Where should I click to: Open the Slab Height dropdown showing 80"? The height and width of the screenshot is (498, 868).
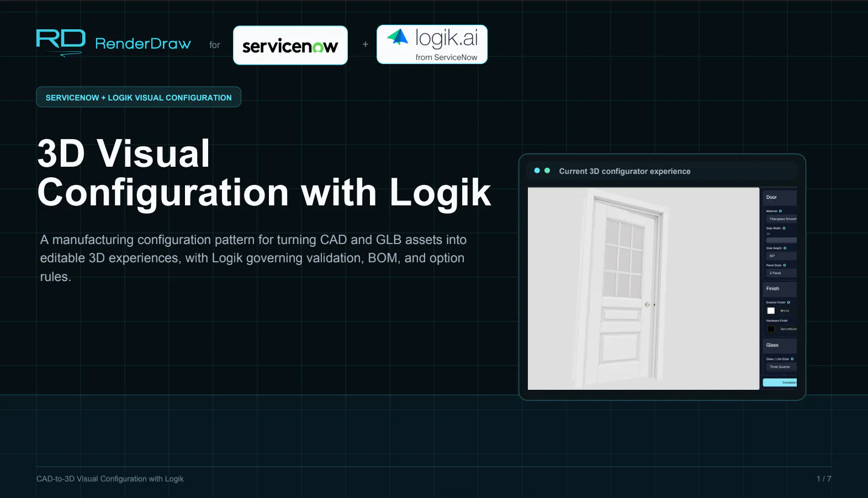(781, 256)
